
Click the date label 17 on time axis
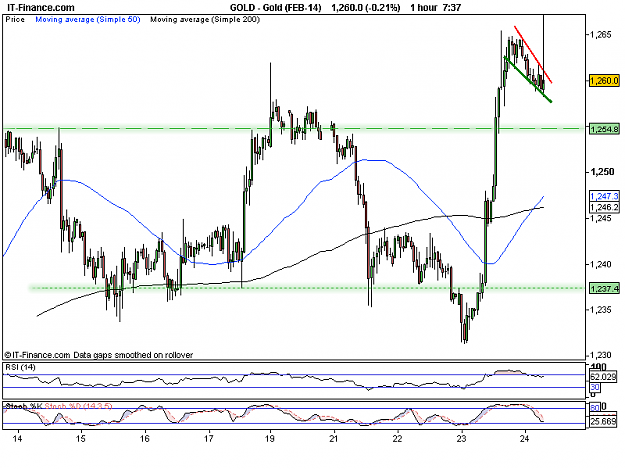[x=208, y=439]
